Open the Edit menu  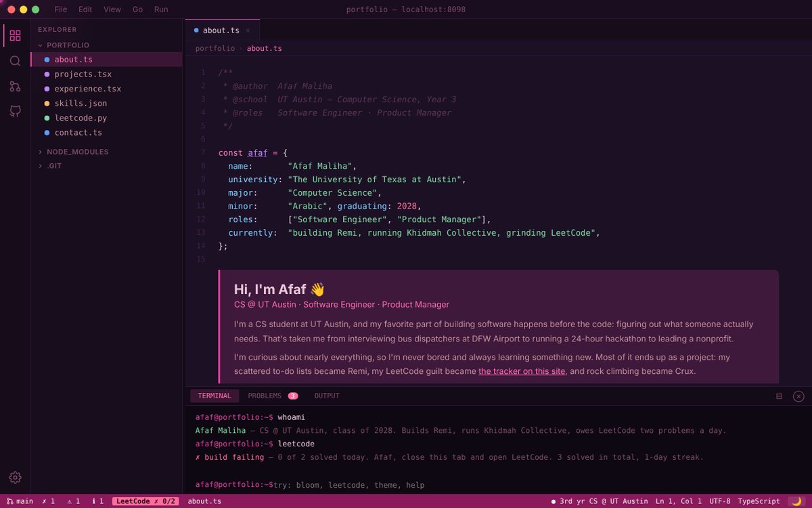tap(85, 9)
